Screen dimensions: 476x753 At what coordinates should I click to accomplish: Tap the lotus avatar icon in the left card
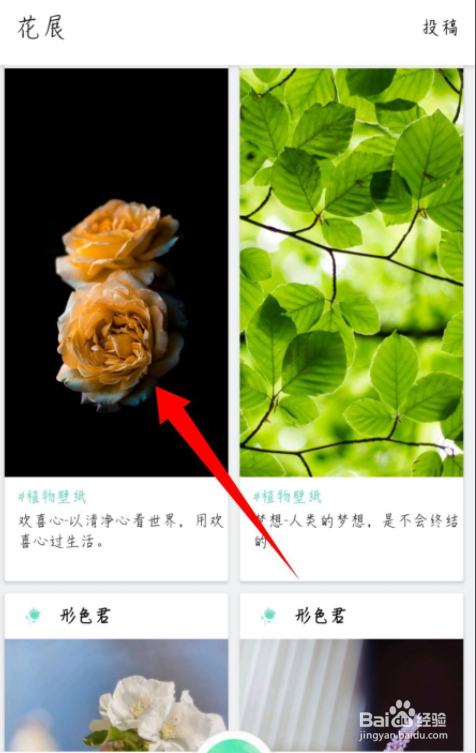pyautogui.click(x=33, y=615)
